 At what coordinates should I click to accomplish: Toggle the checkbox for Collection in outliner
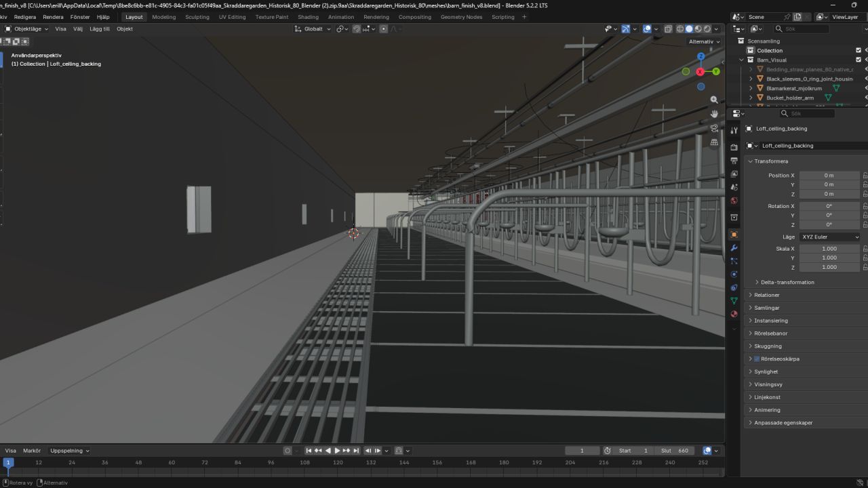(x=859, y=50)
